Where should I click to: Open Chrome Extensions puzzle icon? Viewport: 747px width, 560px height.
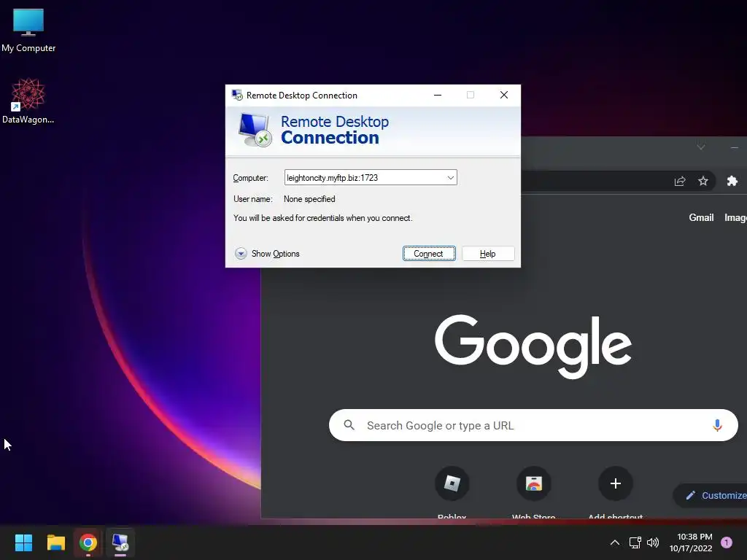[732, 181]
